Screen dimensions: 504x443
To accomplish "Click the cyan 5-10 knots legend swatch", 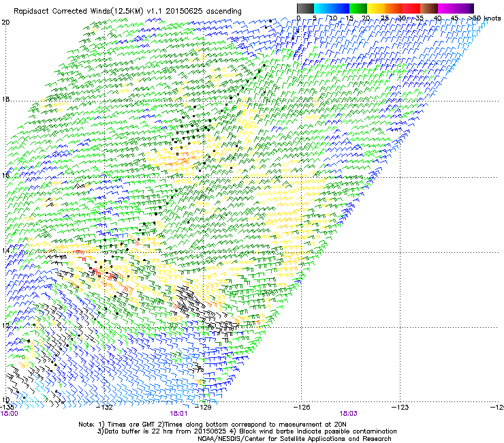I will [323, 8].
